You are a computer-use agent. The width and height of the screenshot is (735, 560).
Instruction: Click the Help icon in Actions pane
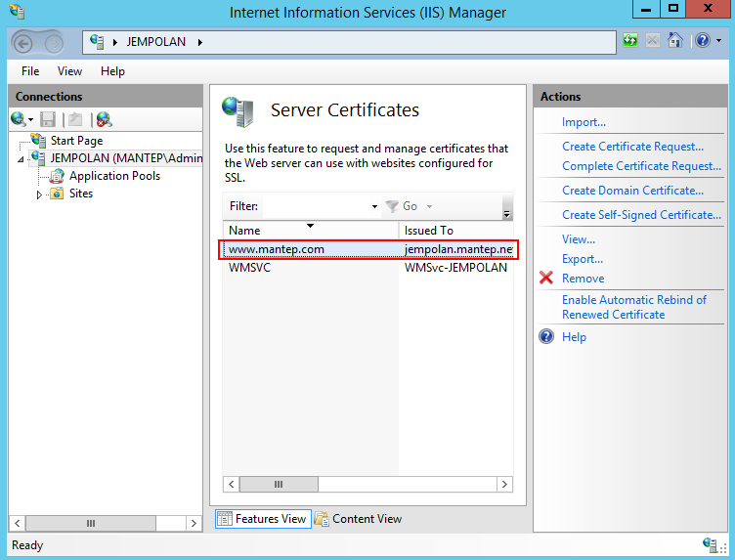coord(546,336)
